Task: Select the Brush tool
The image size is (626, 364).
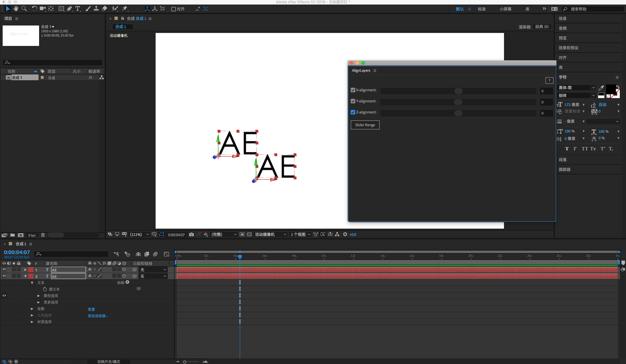Action: [x=88, y=9]
